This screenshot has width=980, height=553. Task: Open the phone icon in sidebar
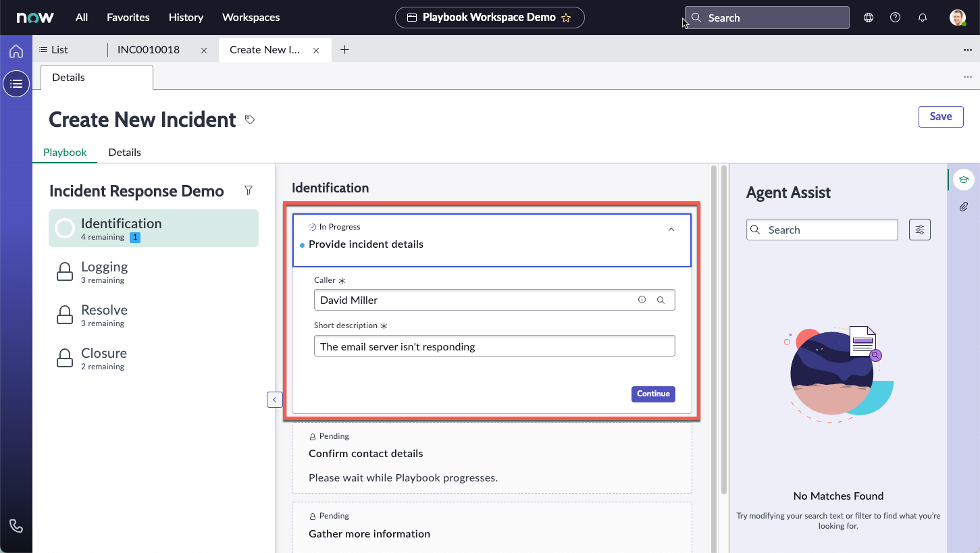tap(16, 526)
